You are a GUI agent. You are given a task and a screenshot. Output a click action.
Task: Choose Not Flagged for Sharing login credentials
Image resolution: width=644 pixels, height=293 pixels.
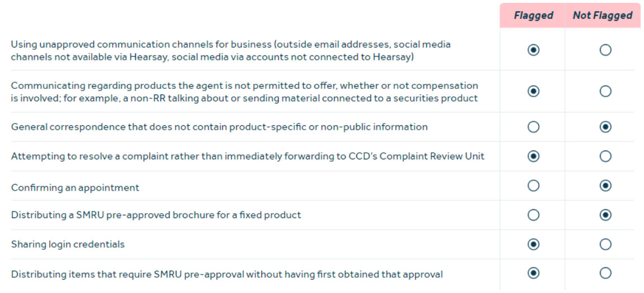605,244
